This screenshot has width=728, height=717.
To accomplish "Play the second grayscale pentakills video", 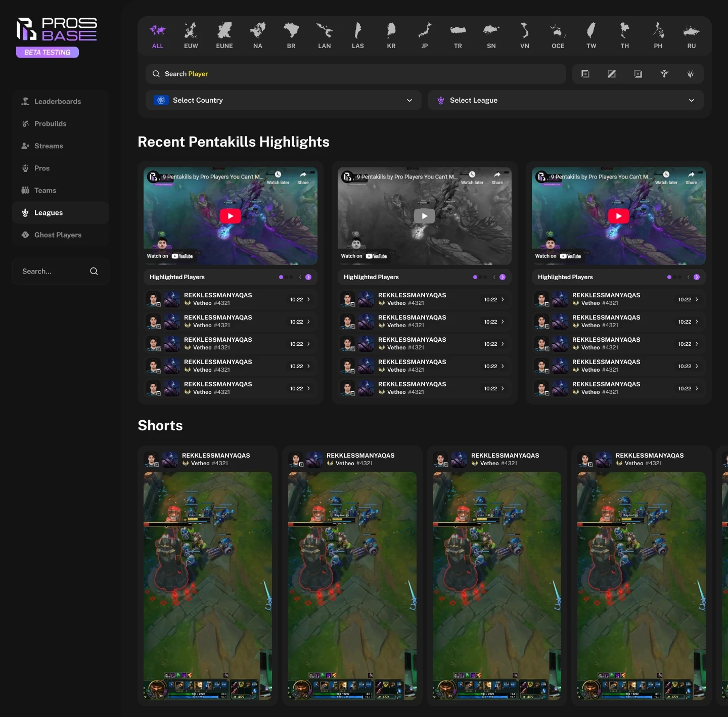I will coord(424,216).
